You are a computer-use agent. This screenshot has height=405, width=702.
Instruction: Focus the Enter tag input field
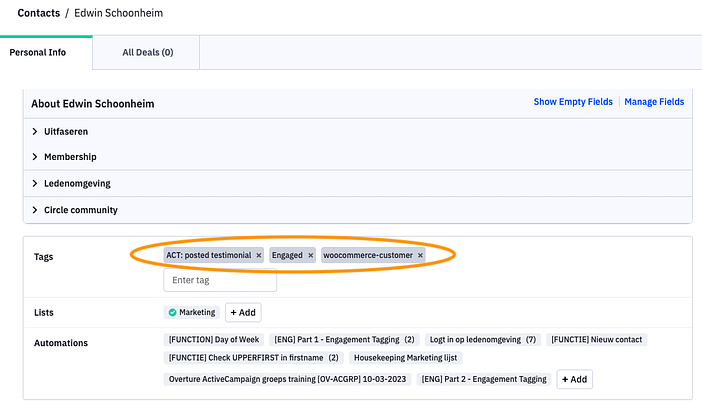220,280
